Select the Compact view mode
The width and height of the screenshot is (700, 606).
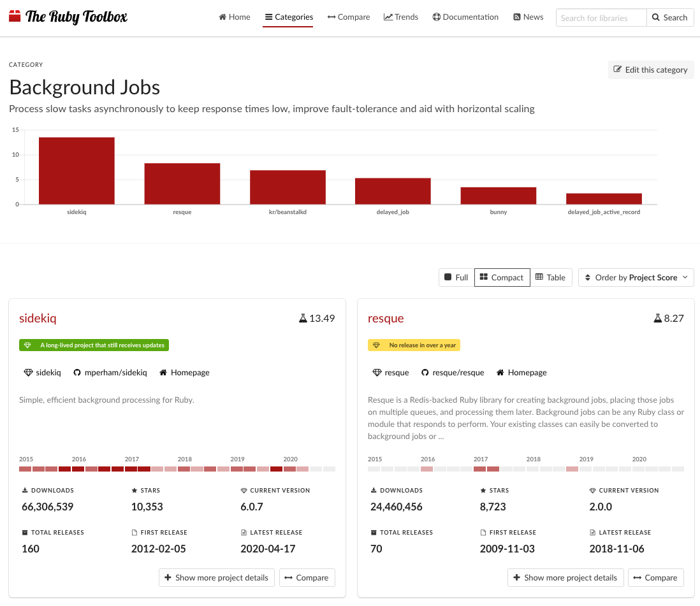click(x=502, y=278)
